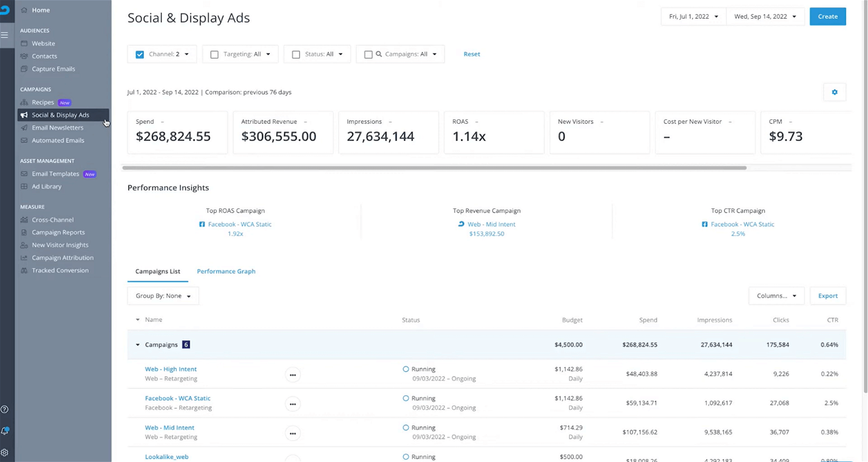The width and height of the screenshot is (868, 462).
Task: Click the CTR column header
Action: click(832, 320)
